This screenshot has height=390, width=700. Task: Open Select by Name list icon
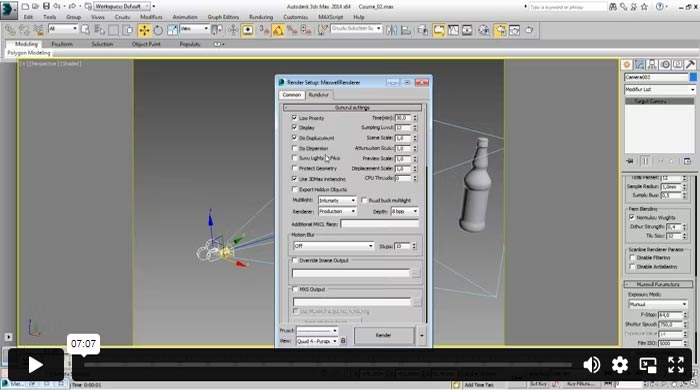pos(100,30)
